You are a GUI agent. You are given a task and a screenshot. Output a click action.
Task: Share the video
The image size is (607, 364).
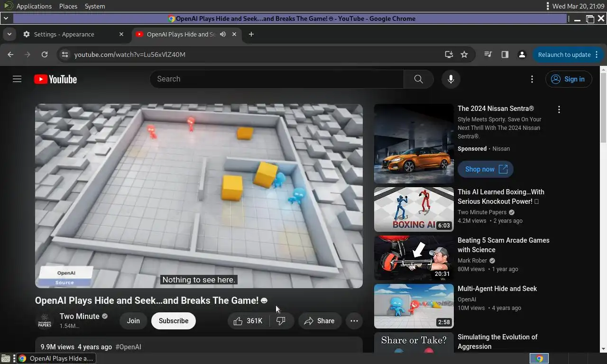tap(320, 321)
